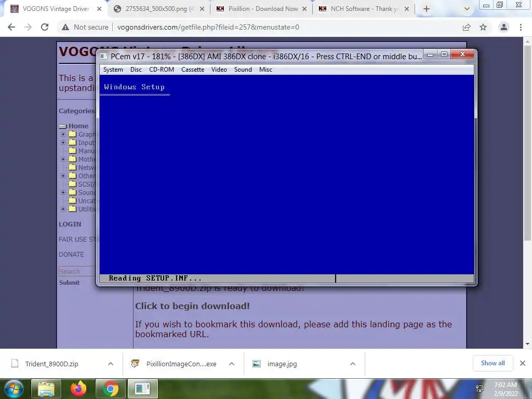The image size is (532, 399).
Task: Open image.jpg download item
Action: click(x=282, y=364)
